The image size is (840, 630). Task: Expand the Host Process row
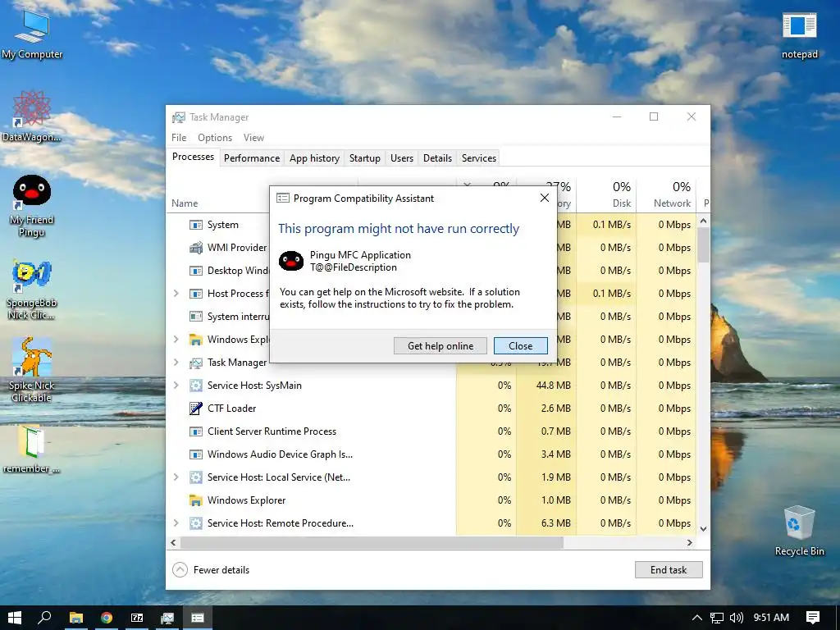176,294
